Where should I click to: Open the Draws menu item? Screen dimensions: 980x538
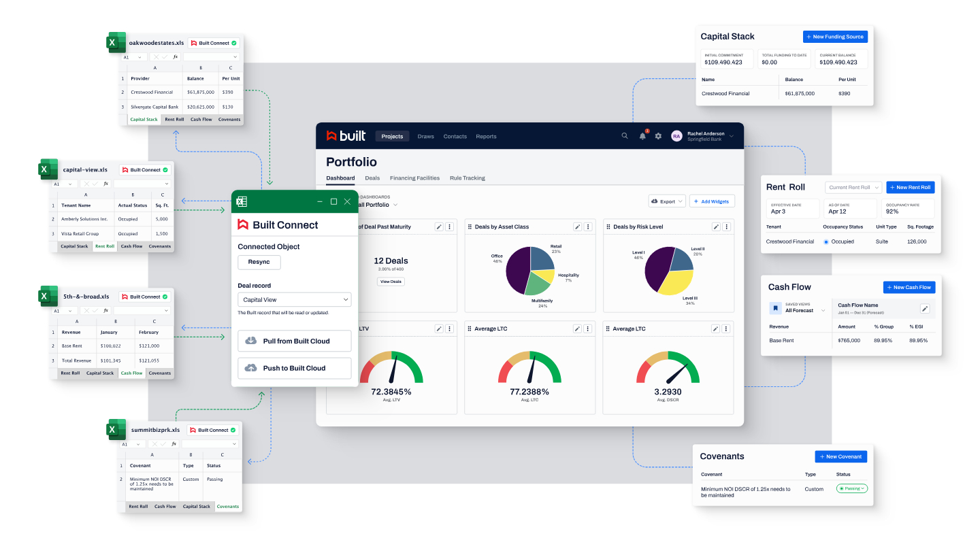tap(425, 136)
